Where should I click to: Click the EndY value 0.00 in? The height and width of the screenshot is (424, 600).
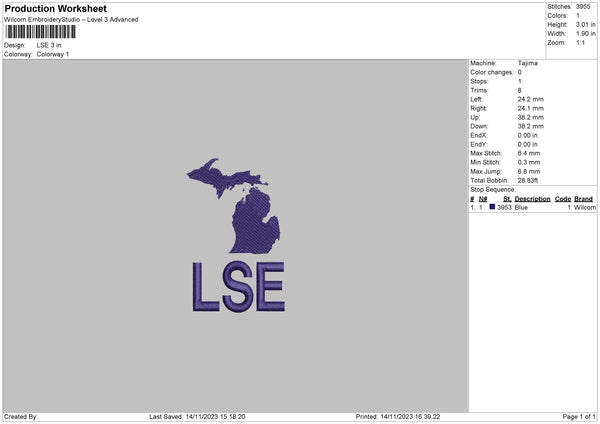[528, 144]
